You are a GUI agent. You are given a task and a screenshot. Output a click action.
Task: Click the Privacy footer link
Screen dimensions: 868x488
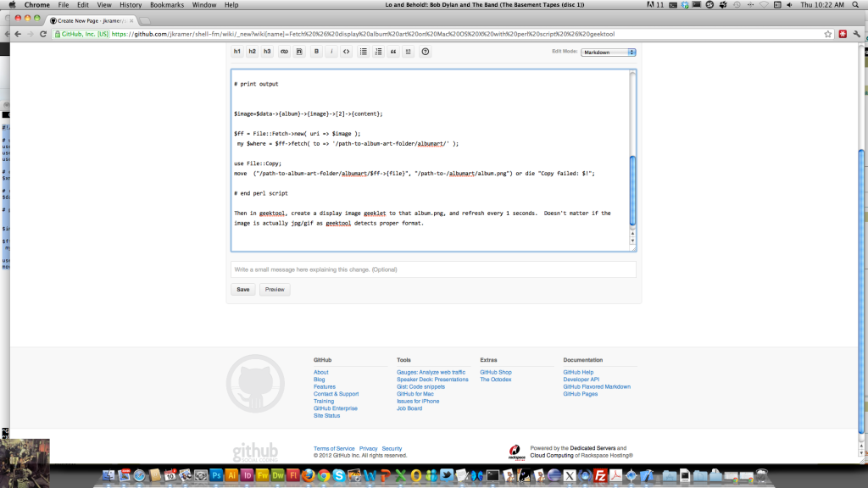click(x=368, y=449)
